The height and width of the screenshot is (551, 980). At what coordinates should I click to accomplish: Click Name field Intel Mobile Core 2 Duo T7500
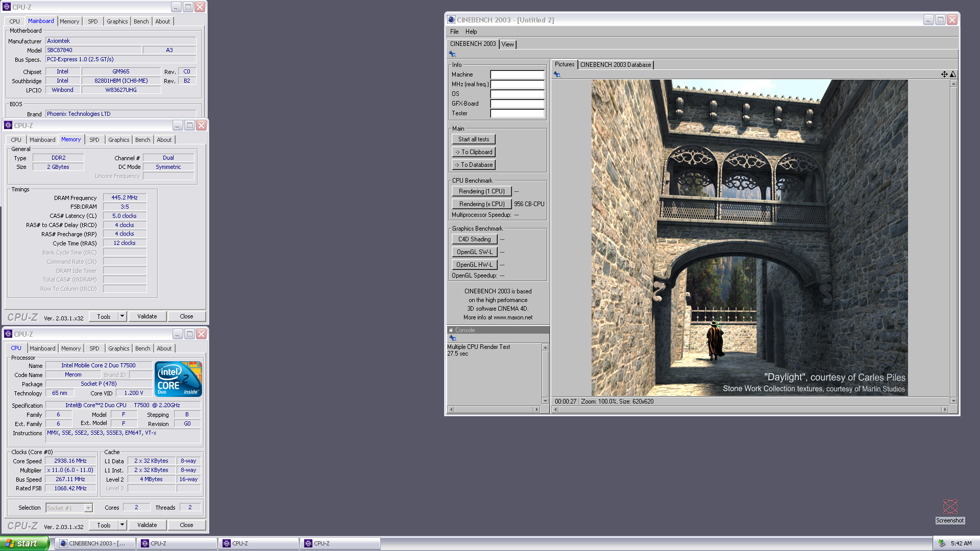tap(99, 365)
